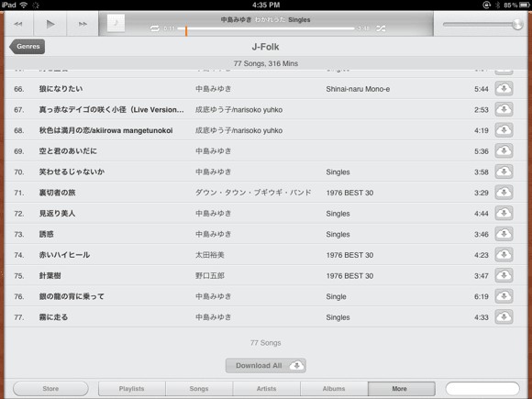Download song 76 via cloud icon

[504, 296]
